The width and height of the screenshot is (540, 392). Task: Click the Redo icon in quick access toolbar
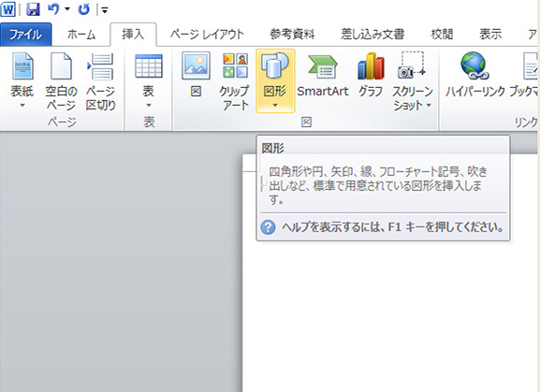point(83,9)
